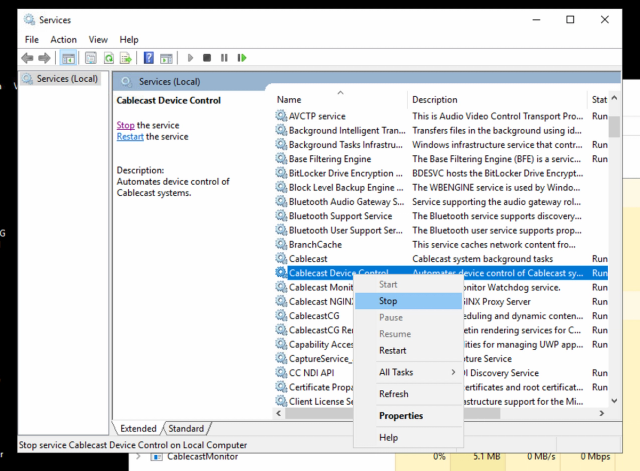Click the Back arrow toolbar icon
Viewport: 640px width, 471px height.
[27, 58]
